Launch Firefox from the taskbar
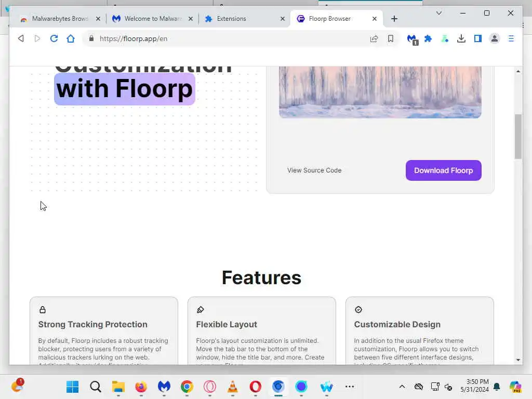 pyautogui.click(x=141, y=387)
